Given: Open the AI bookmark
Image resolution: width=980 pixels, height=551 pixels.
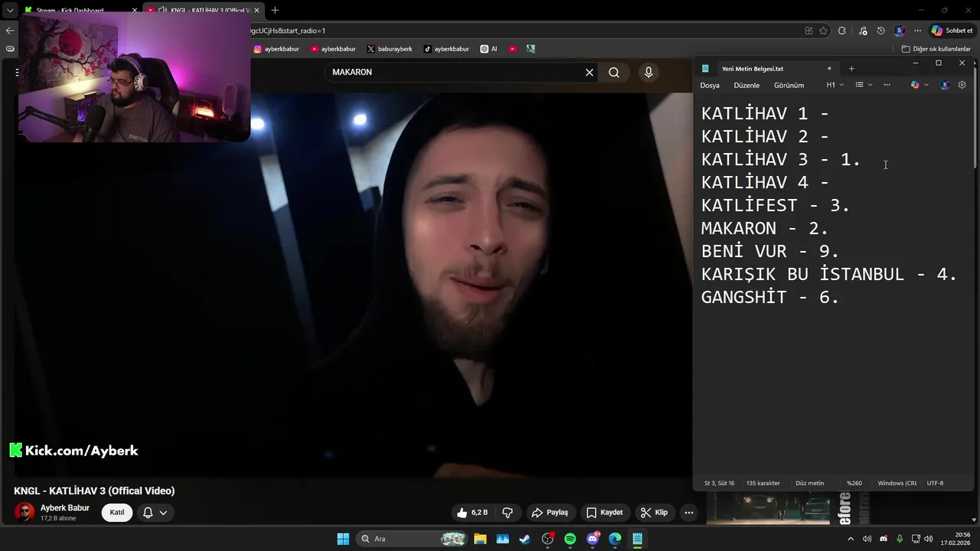Looking at the screenshot, I should point(488,49).
